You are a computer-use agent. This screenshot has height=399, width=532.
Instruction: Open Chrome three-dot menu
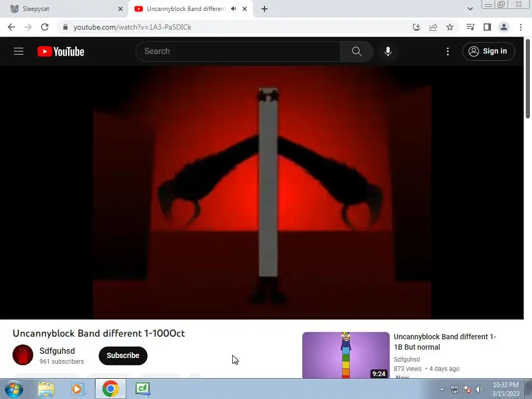coord(521,27)
